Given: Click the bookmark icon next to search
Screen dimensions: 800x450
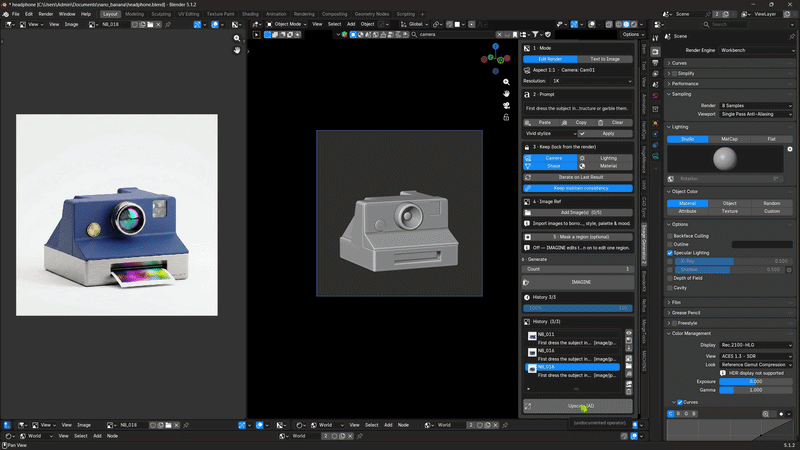Looking at the screenshot, I should pyautogui.click(x=515, y=35).
